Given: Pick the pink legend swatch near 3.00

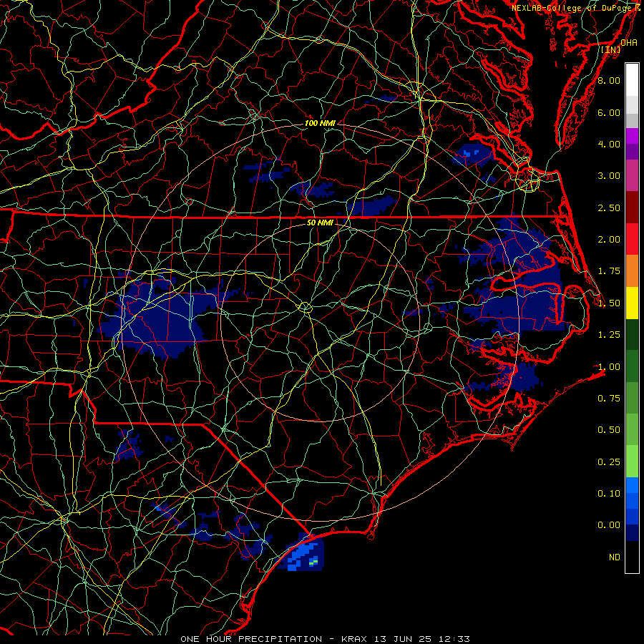Looking at the screenshot, I should pyautogui.click(x=632, y=176).
